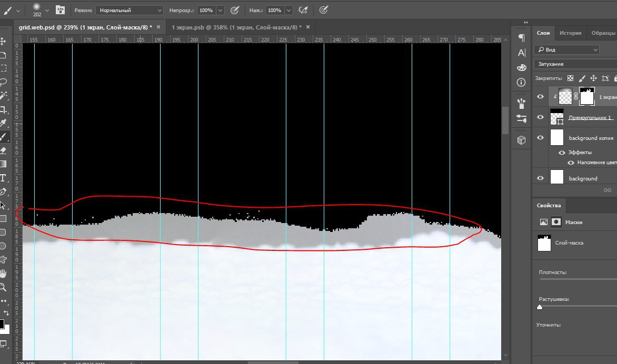
Task: Select the Eraser tool
Action: pos(3,150)
